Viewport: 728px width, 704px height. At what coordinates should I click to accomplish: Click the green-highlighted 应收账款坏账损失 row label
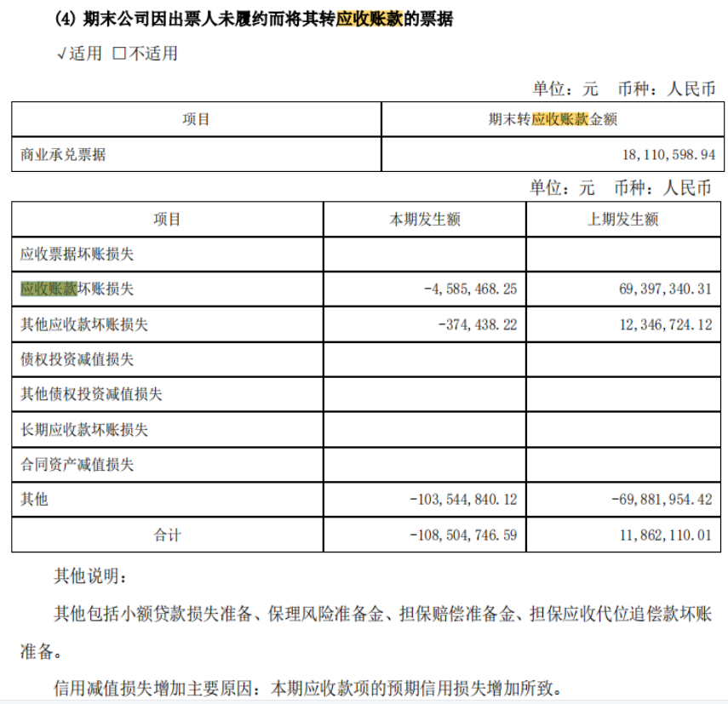pos(77,289)
